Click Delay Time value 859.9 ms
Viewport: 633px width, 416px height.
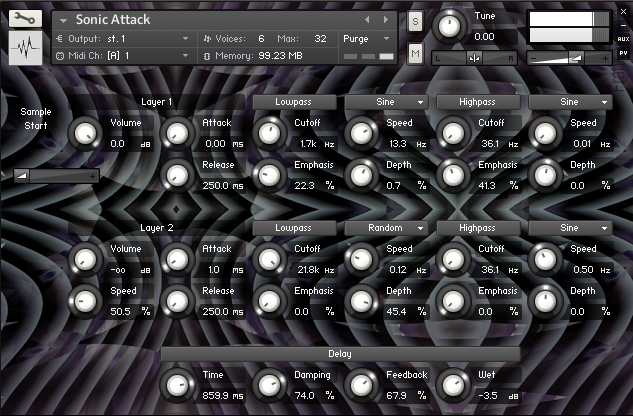coord(223,396)
